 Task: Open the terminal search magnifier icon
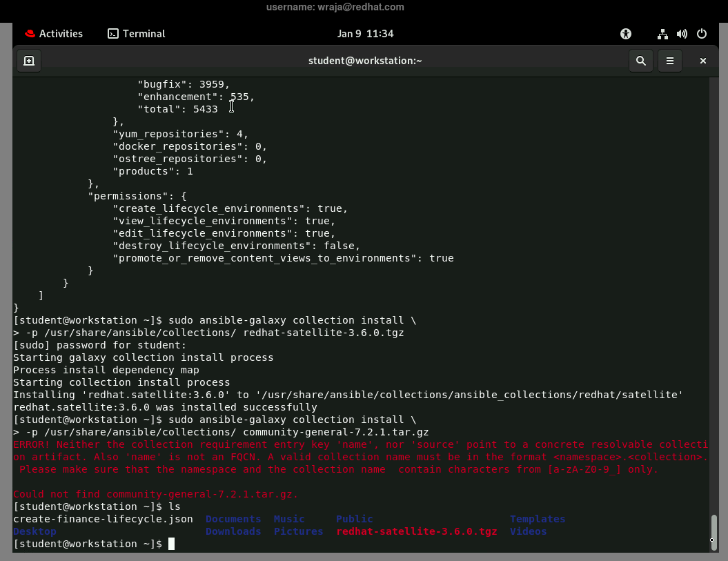(x=641, y=61)
